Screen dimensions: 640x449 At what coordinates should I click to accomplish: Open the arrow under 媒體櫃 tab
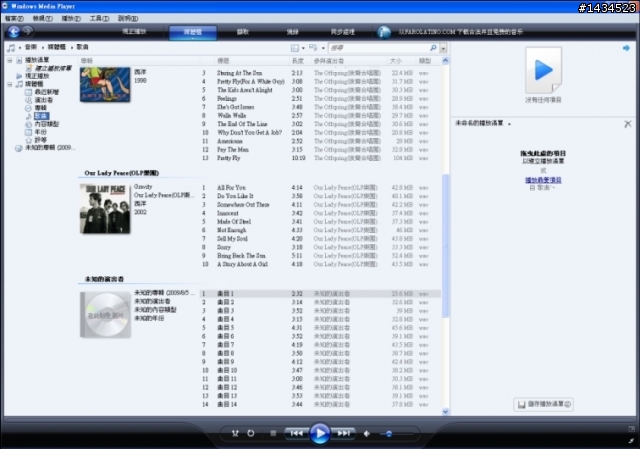[193, 38]
